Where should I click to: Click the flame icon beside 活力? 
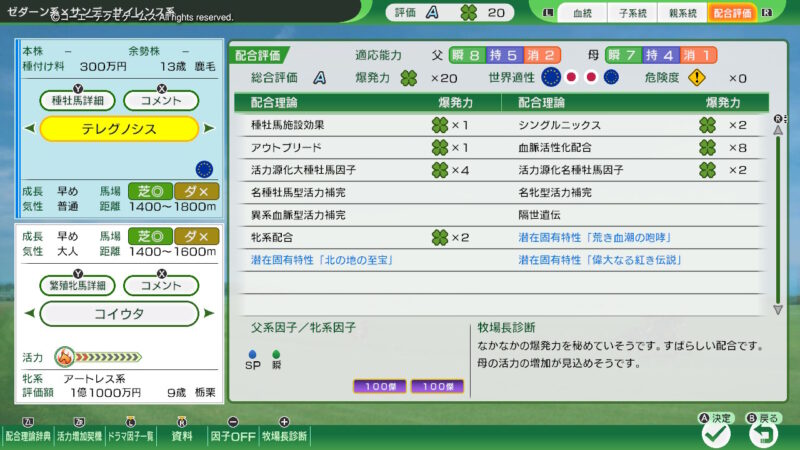point(63,356)
